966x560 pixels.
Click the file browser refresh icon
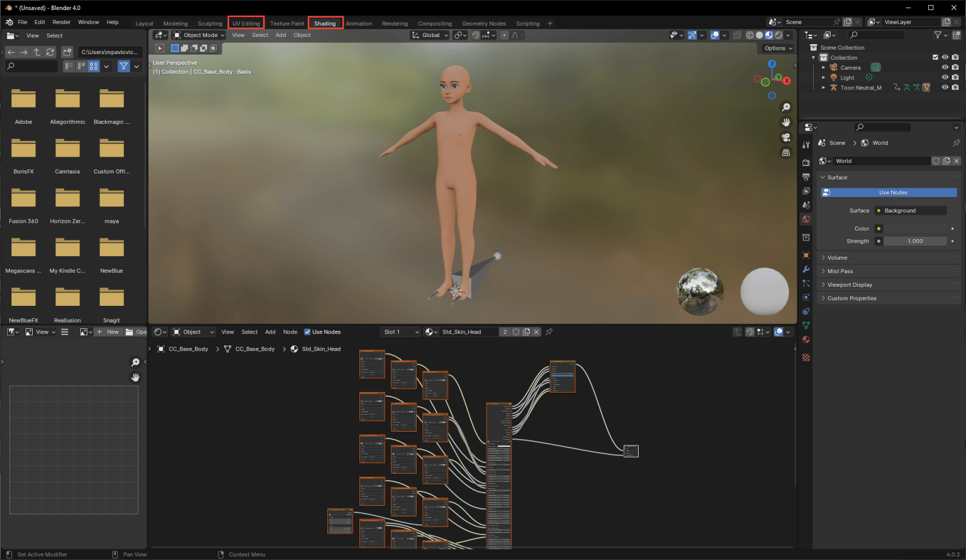50,52
